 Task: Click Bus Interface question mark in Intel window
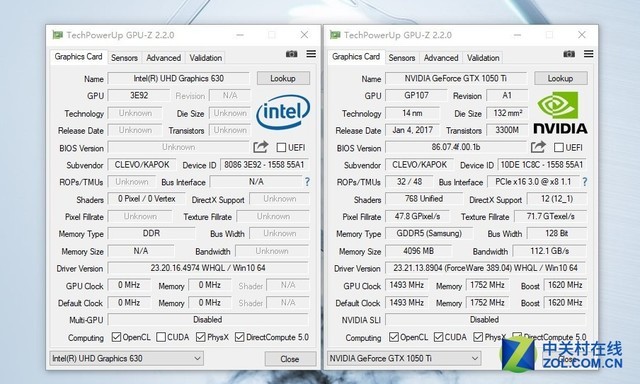[307, 182]
